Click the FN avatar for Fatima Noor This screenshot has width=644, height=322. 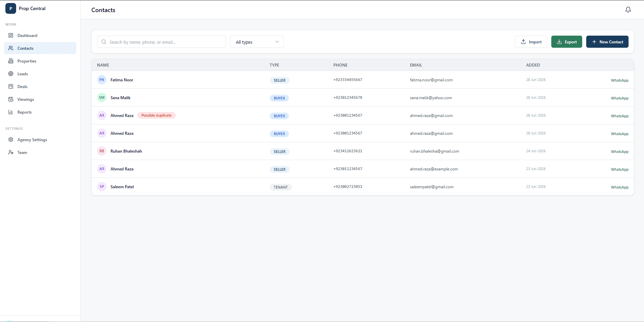102,80
